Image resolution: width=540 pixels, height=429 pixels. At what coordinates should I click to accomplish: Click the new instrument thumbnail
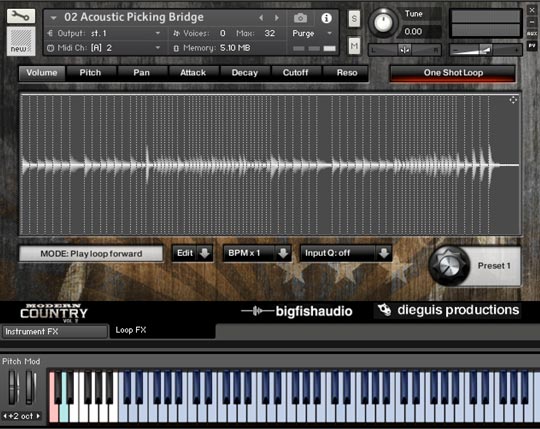[21, 41]
